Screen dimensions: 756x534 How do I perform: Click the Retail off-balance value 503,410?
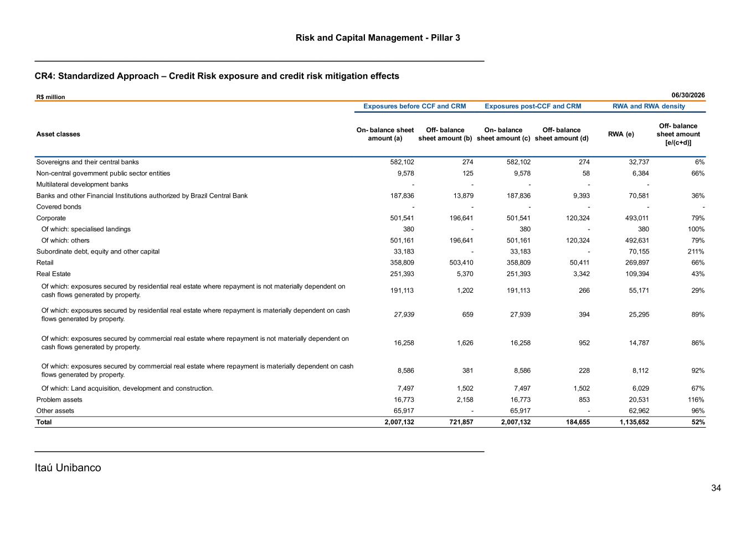point(460,263)
